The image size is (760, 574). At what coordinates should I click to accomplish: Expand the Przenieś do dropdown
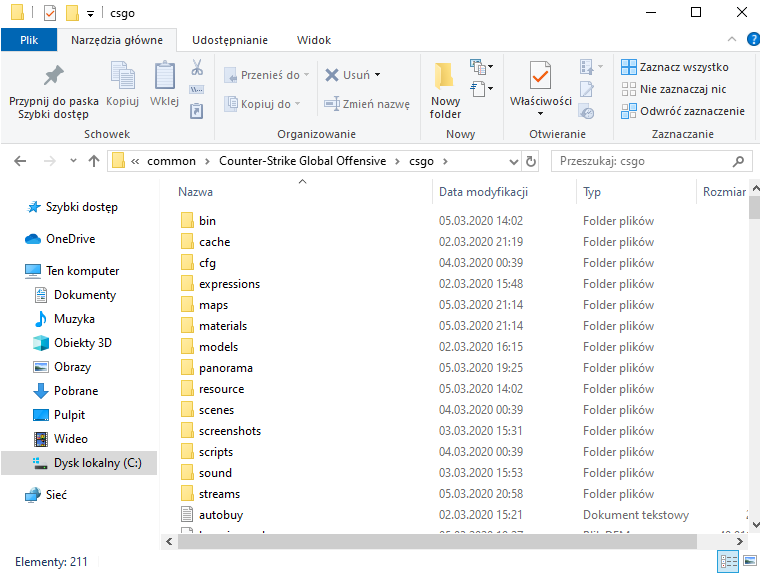point(306,75)
